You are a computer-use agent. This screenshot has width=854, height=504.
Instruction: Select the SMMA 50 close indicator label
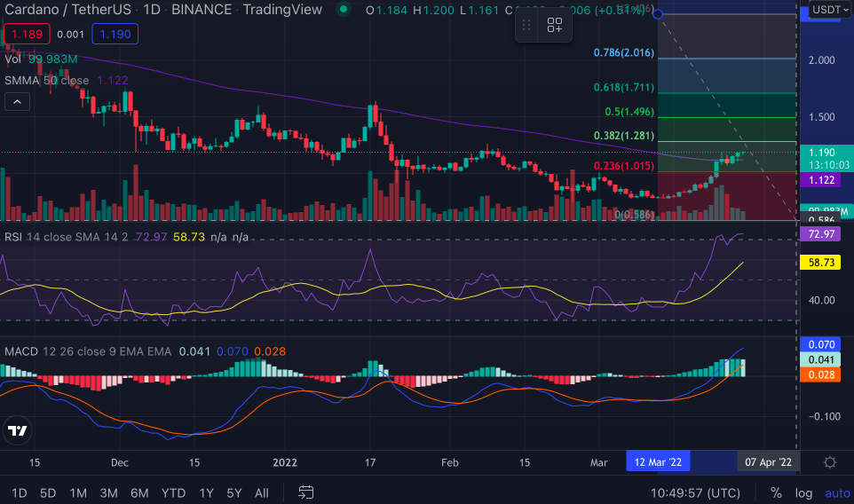47,80
